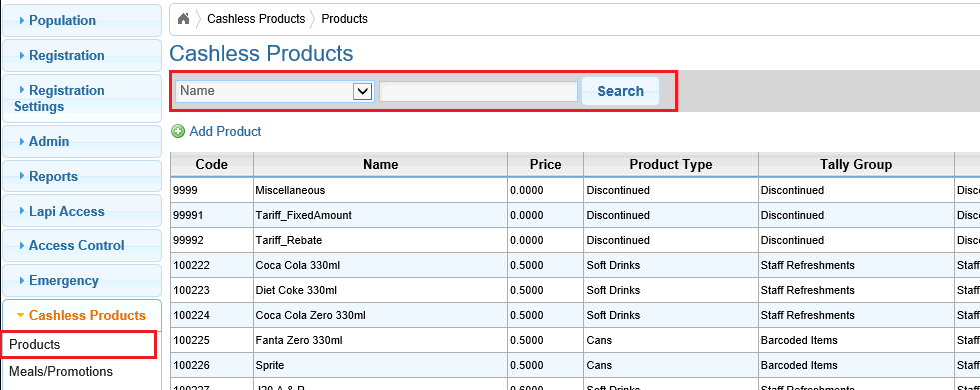Click product code 100222

click(191, 265)
